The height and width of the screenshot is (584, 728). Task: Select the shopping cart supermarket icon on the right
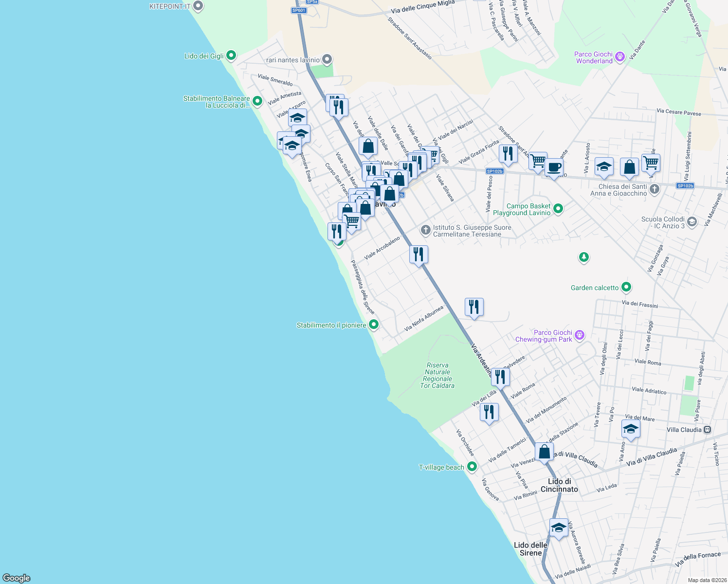point(651,163)
